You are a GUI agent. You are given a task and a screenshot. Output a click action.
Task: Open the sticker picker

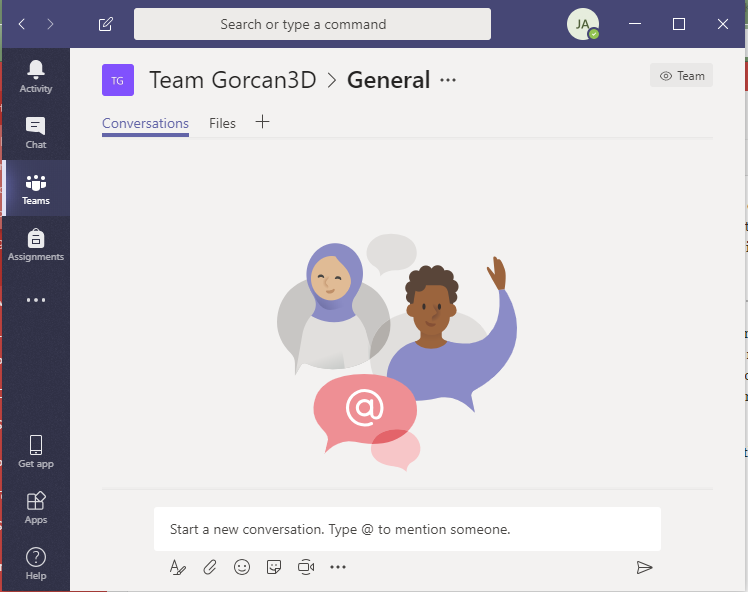click(x=274, y=567)
